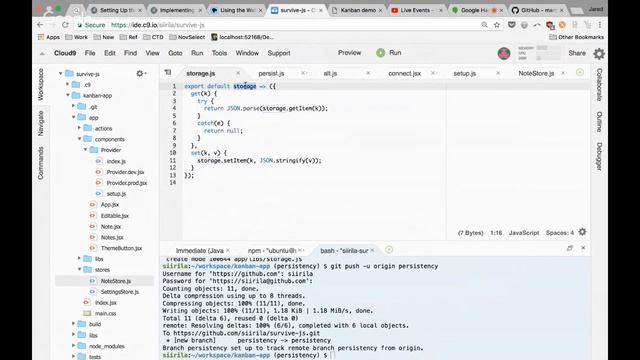640x360 pixels.
Task: Add a new terminal tab with plus icon
Action: click(x=389, y=250)
